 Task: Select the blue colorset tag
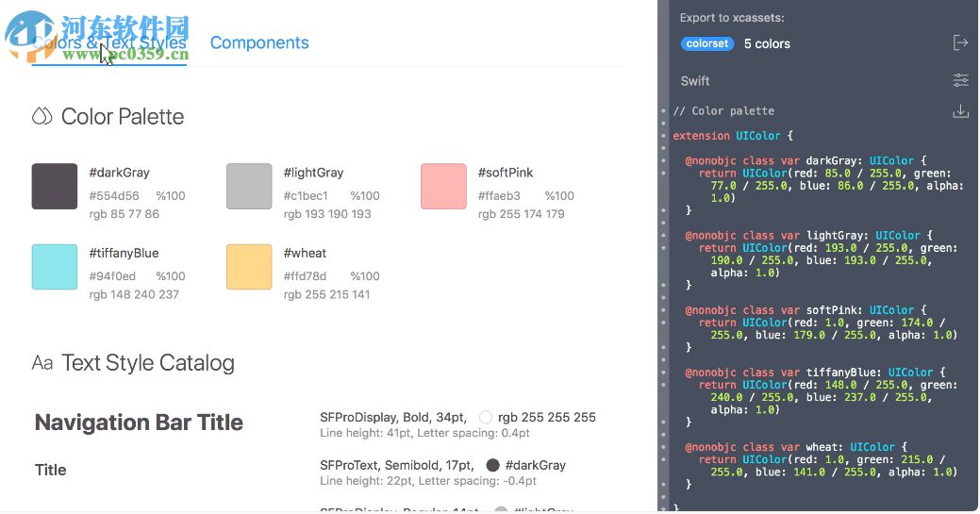coord(706,43)
